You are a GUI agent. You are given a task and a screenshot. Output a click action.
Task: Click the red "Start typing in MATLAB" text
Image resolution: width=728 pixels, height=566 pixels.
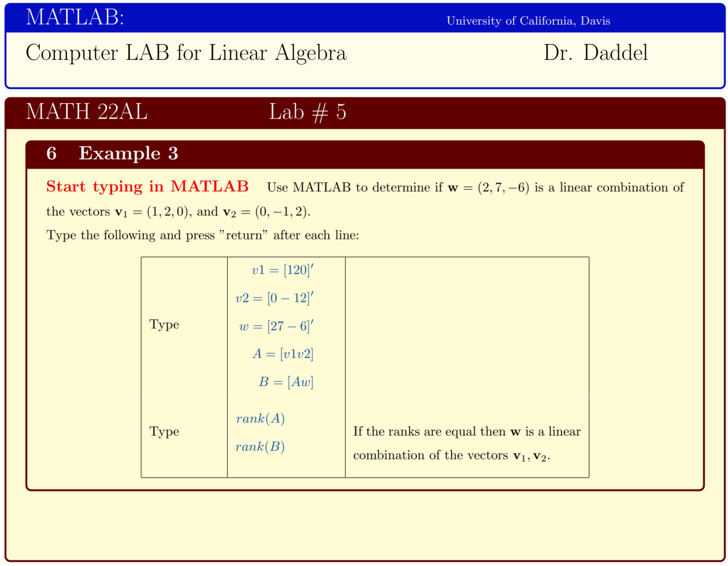pos(147,186)
